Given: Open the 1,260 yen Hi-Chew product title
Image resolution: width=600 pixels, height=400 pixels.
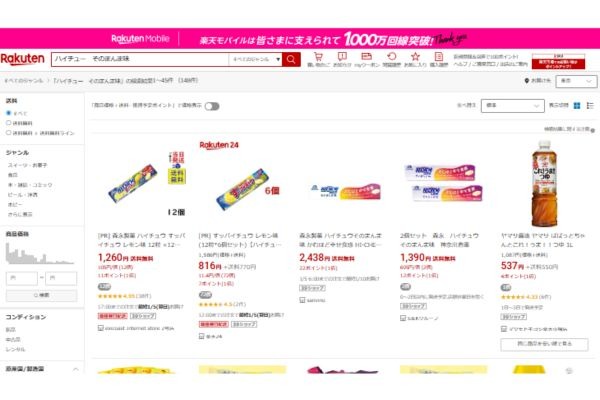Looking at the screenshot, I should coord(141,240).
